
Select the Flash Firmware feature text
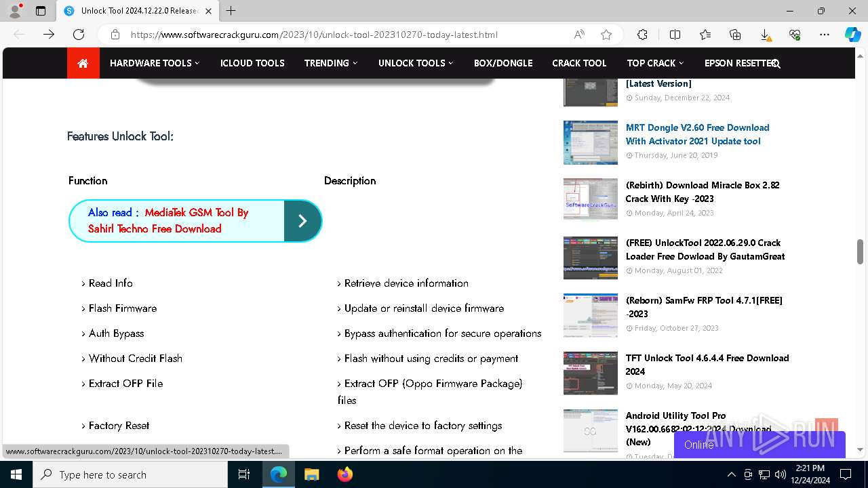coord(123,308)
